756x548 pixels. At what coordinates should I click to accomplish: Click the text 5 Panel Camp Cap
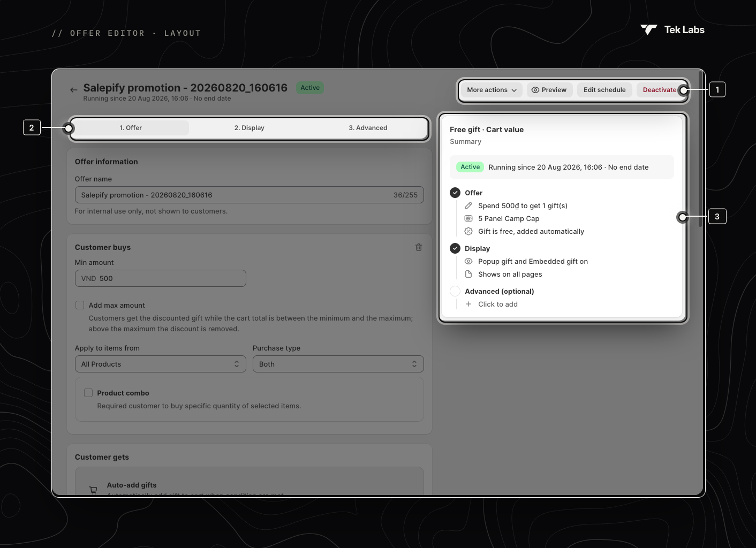pos(509,218)
